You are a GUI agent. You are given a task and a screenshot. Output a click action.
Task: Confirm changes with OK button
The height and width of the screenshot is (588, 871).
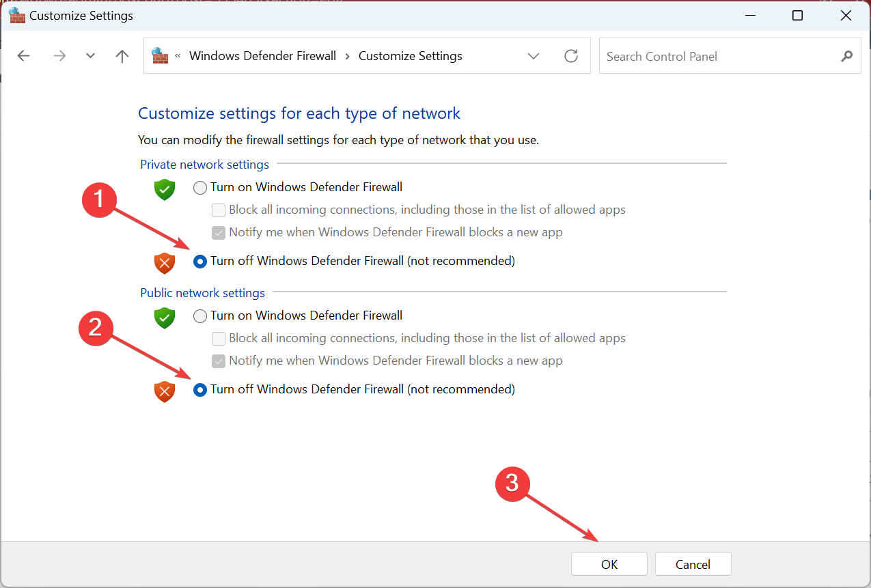coord(609,564)
